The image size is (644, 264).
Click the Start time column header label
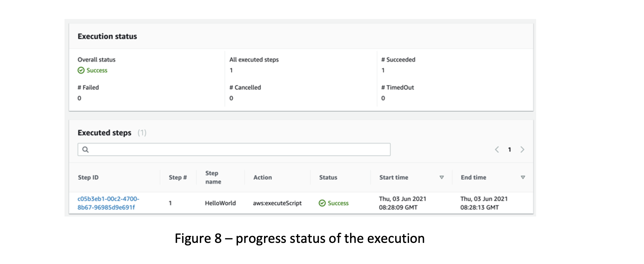(394, 177)
